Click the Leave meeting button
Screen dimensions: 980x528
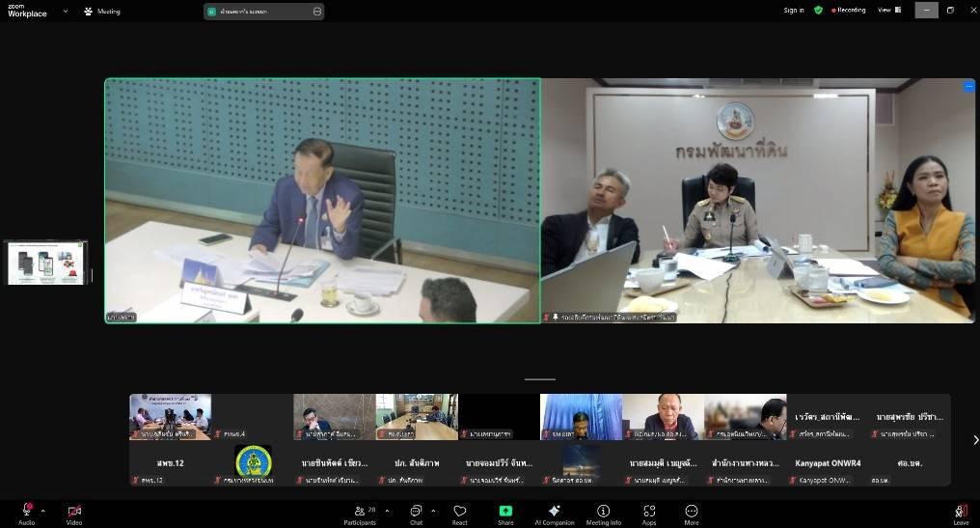click(961, 513)
